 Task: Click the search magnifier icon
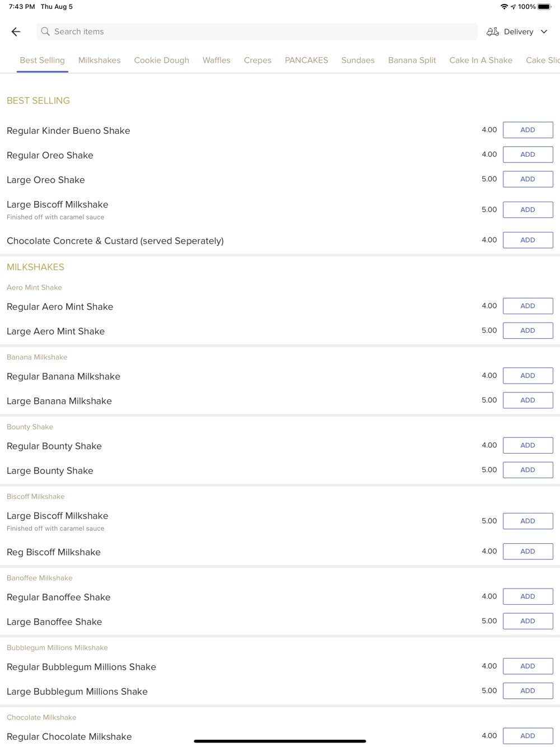click(45, 31)
